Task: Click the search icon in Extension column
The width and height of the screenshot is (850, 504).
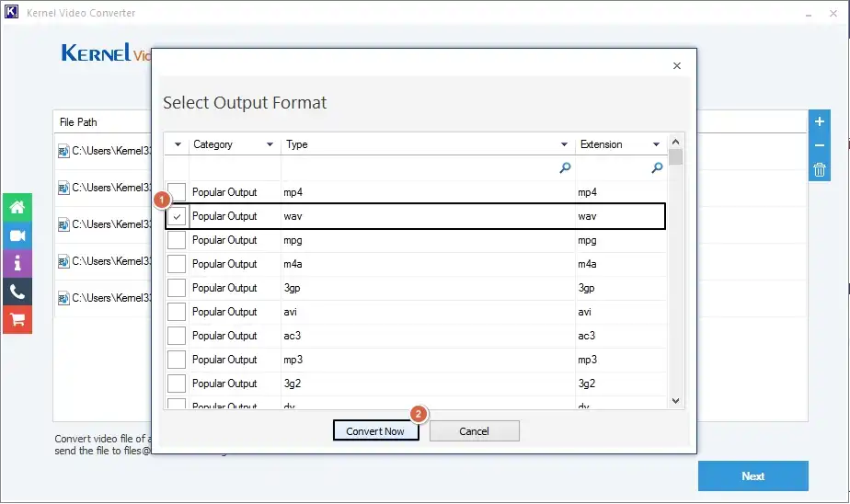Action: (657, 168)
